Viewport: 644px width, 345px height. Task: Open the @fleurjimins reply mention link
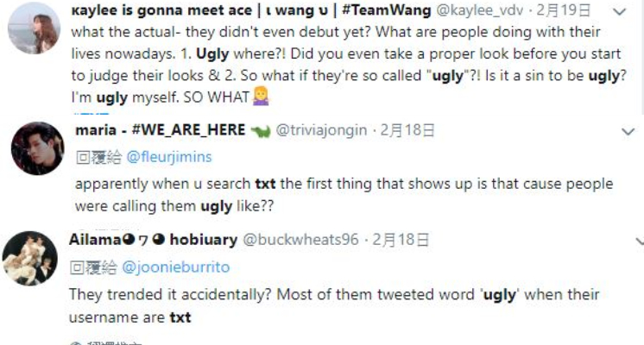click(x=169, y=157)
